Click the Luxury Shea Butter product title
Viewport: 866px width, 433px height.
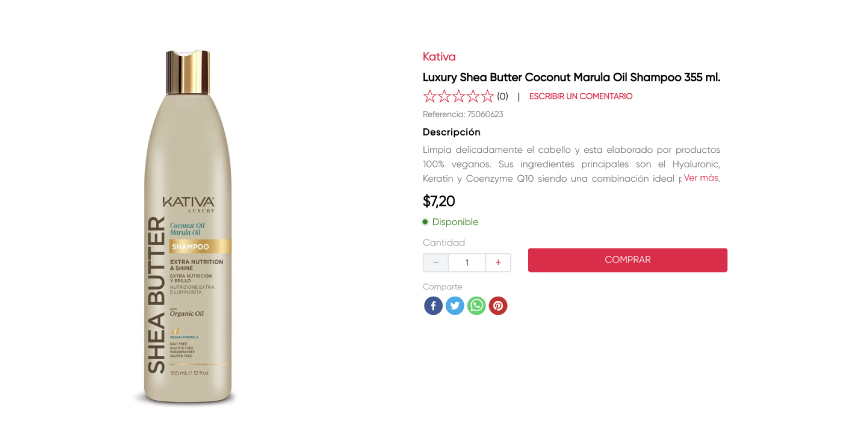571,77
